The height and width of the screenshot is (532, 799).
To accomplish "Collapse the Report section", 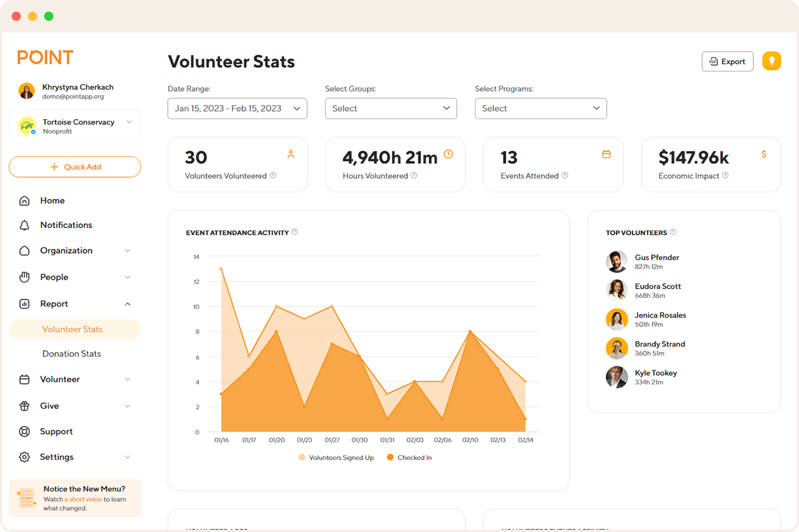I will click(127, 303).
